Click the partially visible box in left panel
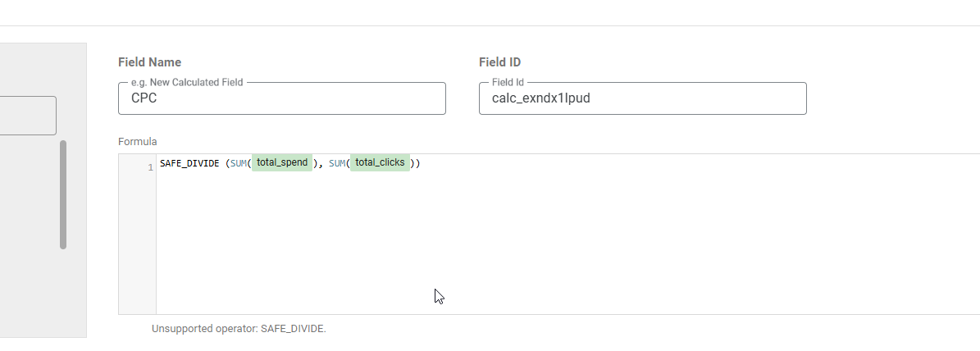The image size is (980, 351). pos(28,116)
